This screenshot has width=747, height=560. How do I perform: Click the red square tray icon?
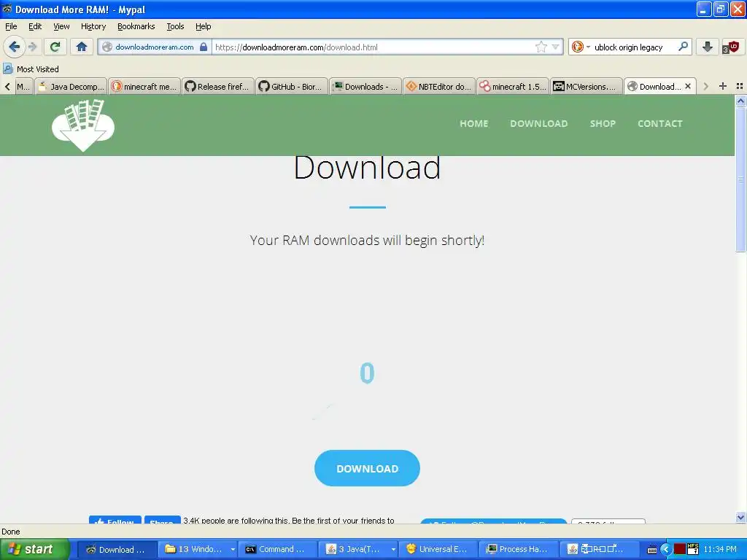(x=680, y=549)
